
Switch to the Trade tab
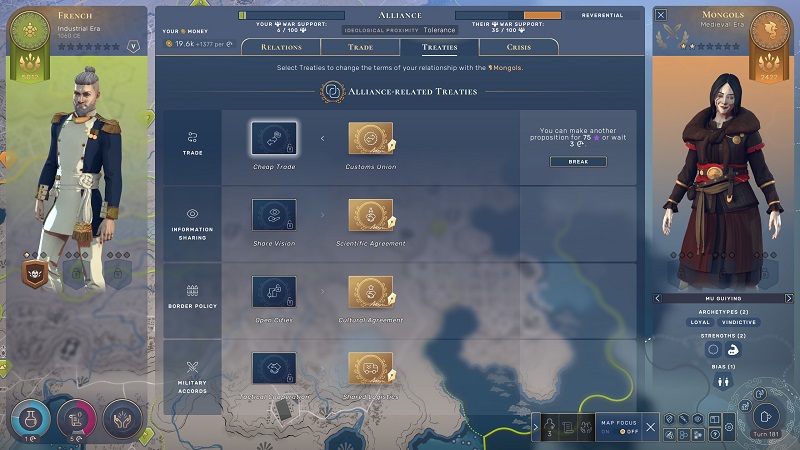(x=360, y=47)
